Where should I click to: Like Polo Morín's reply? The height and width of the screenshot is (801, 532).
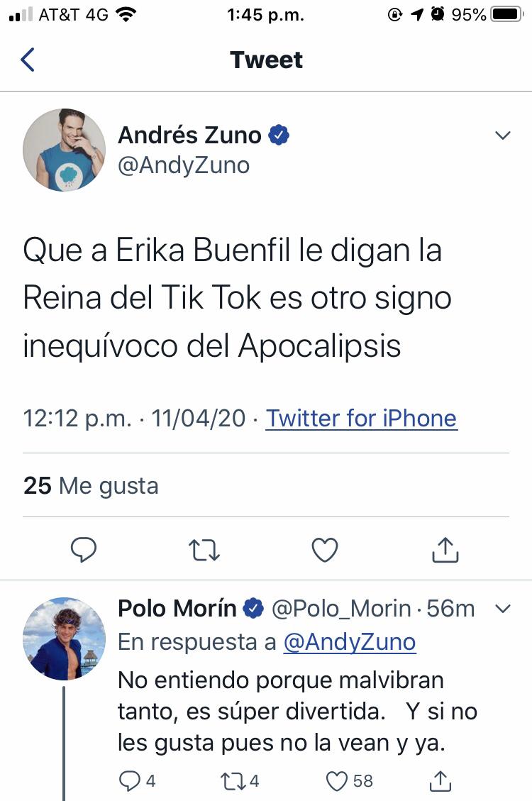336,781
